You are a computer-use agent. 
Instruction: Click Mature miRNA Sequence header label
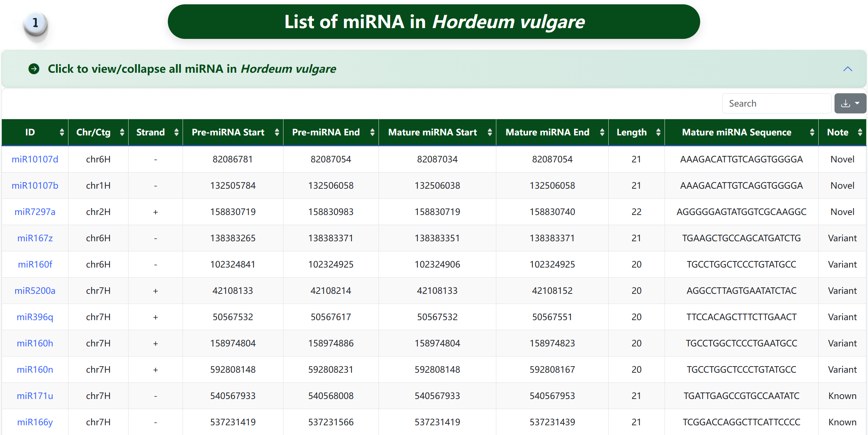[737, 132]
